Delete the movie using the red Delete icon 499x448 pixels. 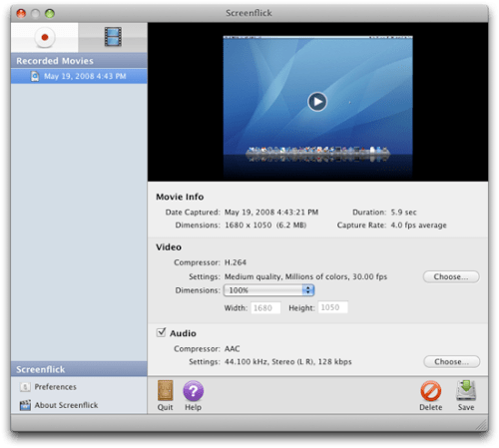click(x=431, y=391)
